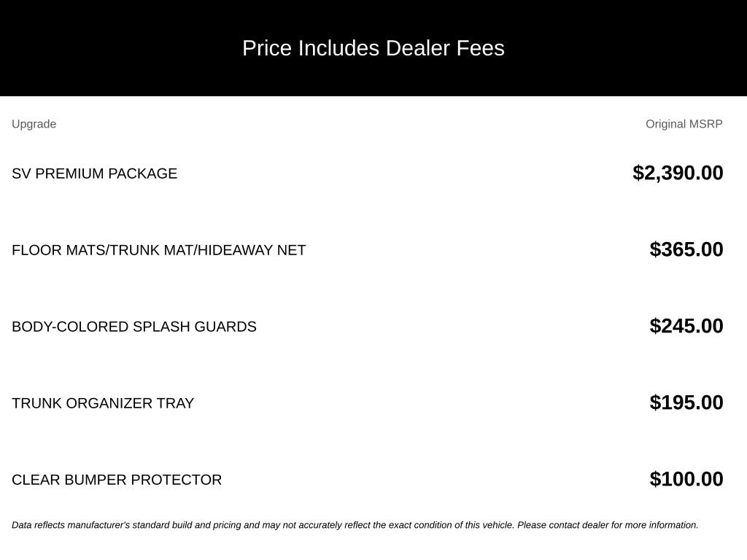
Task: Click the $365.00 price
Action: click(686, 249)
